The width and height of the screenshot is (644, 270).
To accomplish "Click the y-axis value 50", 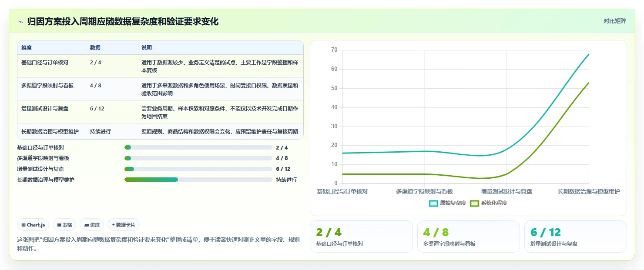I will 334,88.
